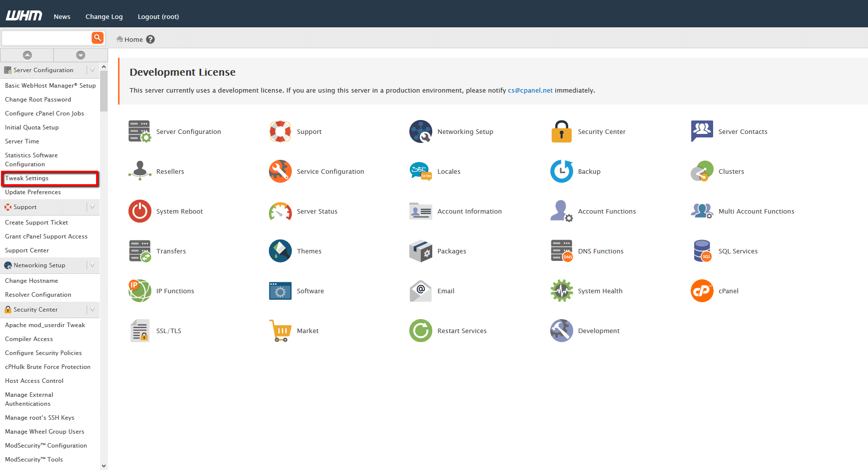Open the DNS Functions icon

point(562,251)
